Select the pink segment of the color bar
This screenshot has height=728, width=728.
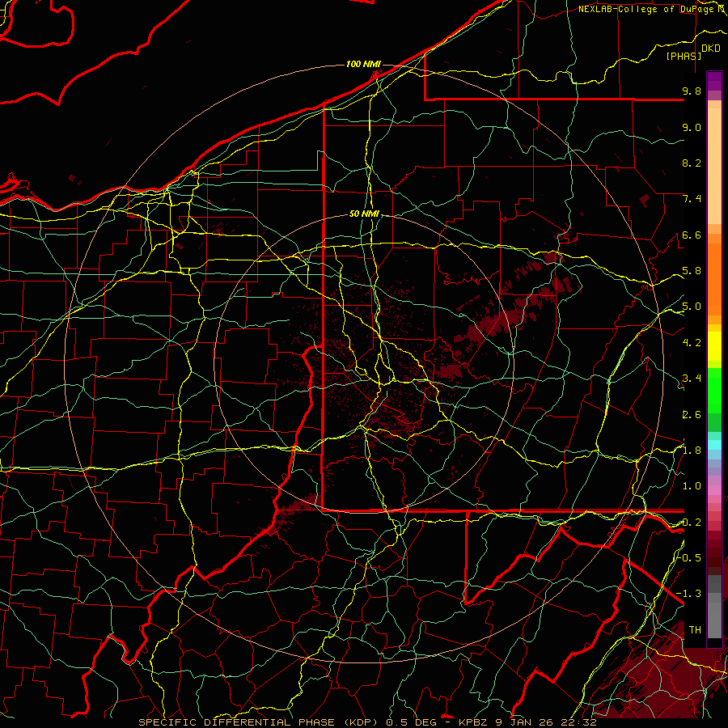tap(714, 490)
